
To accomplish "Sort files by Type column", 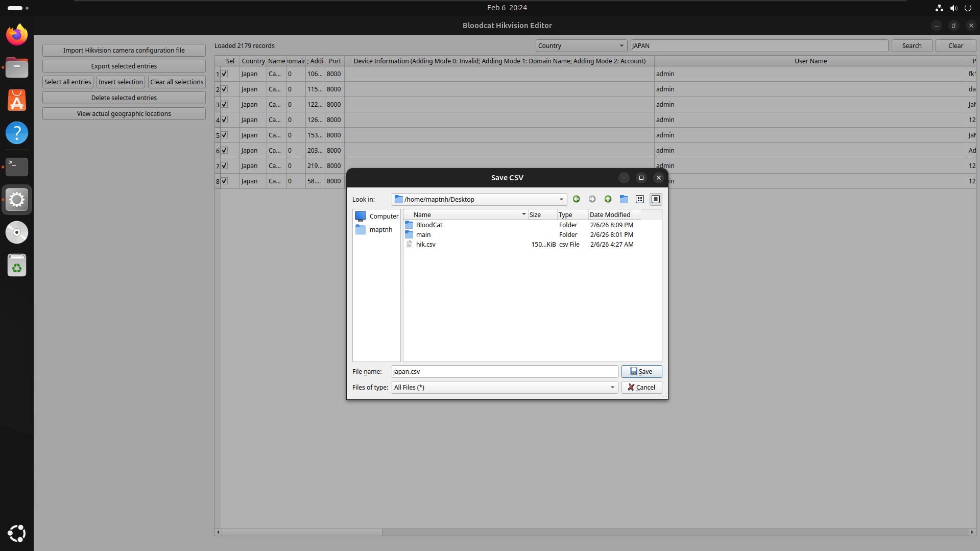I will click(x=572, y=215).
